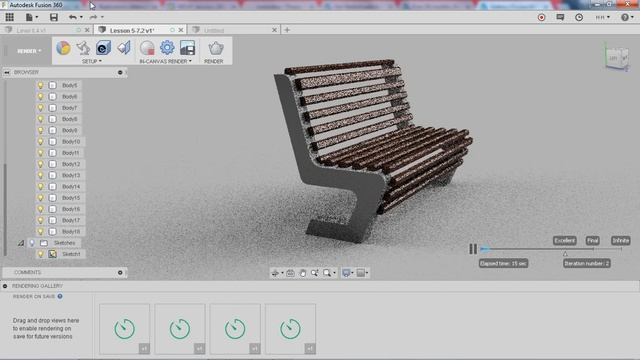Collapse the Browser panel arrows
Viewport: 640px width, 360px height.
7,72
